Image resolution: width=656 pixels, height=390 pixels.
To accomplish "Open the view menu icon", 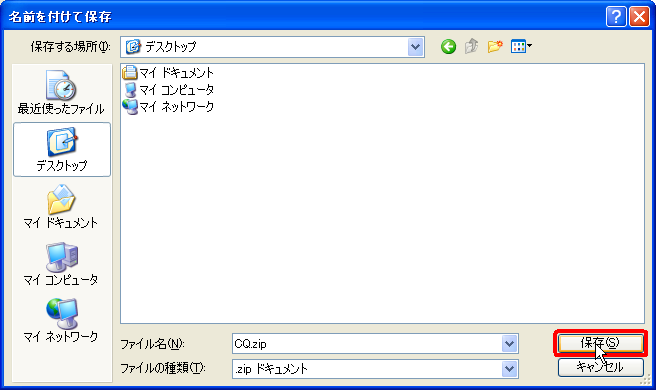I will [x=521, y=46].
